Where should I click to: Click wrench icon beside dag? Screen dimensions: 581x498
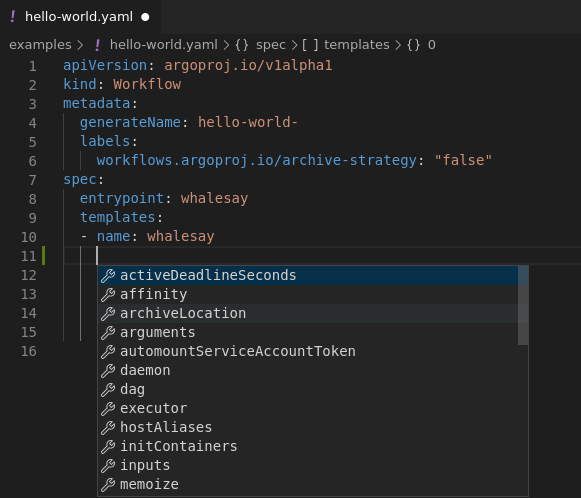108,389
